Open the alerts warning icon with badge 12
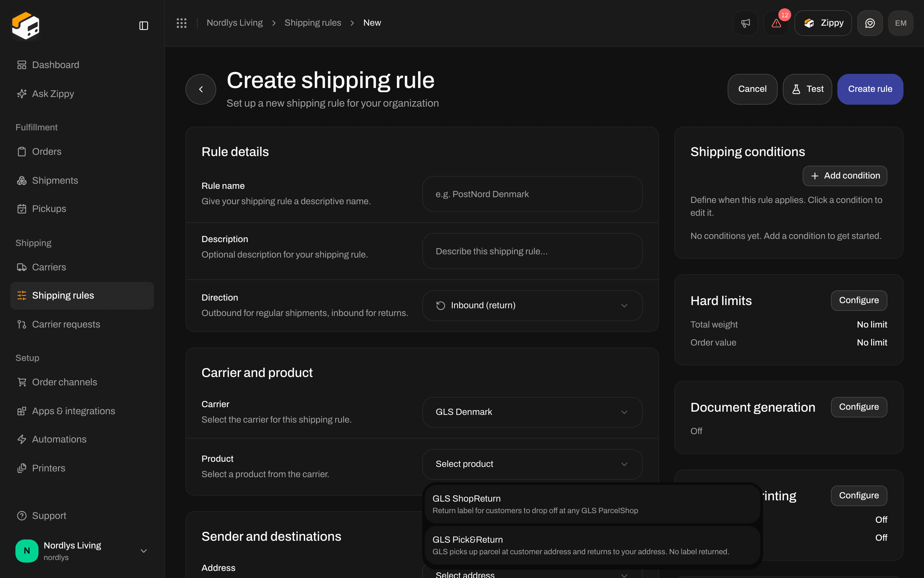Image resolution: width=924 pixels, height=578 pixels. click(776, 23)
